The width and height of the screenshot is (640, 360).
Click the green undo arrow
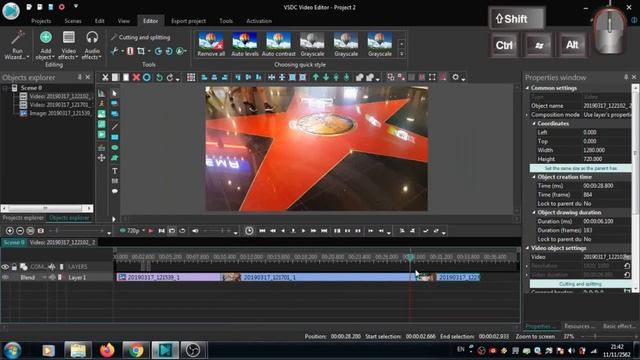[x=159, y=77]
